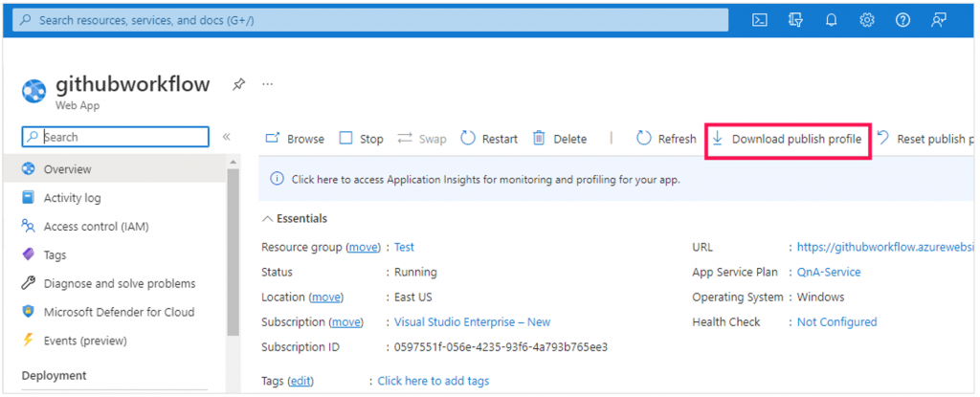Click Download publish profile

788,139
